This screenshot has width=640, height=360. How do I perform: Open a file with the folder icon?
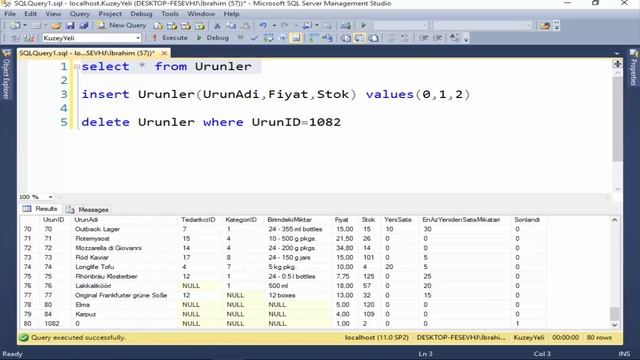click(56, 25)
